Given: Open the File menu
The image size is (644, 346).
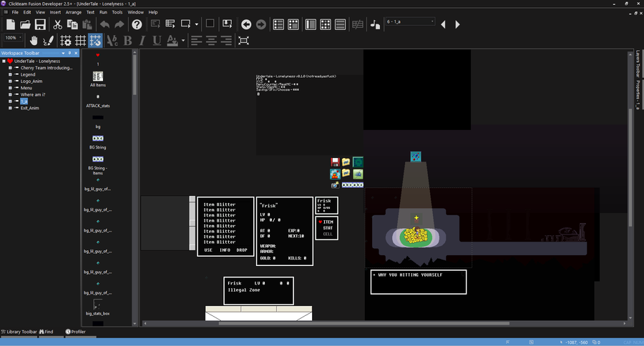Looking at the screenshot, I should click(x=15, y=12).
